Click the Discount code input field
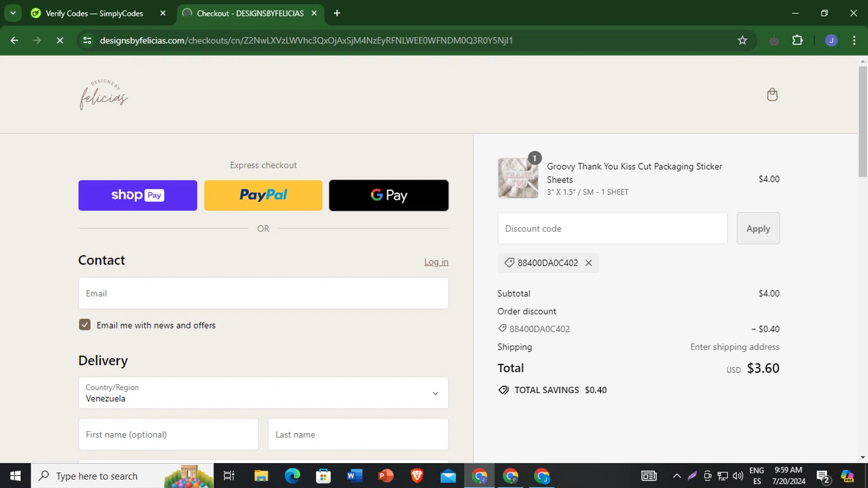This screenshot has width=868, height=488. tap(612, 228)
